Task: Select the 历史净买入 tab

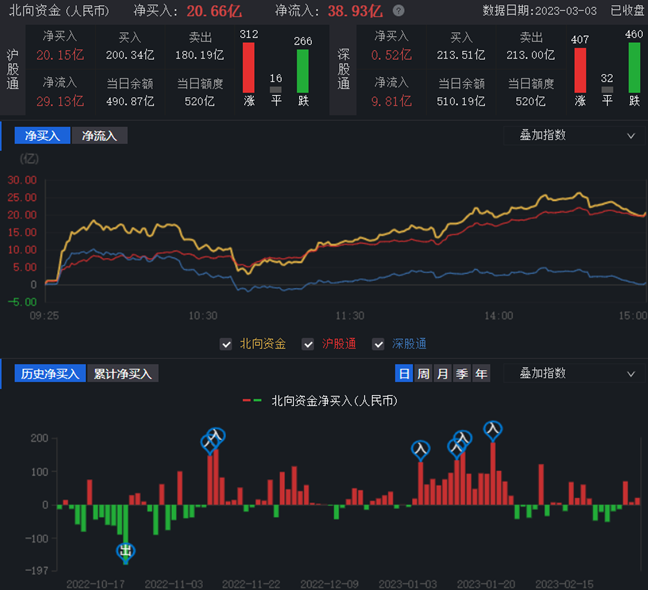Action: [50, 373]
